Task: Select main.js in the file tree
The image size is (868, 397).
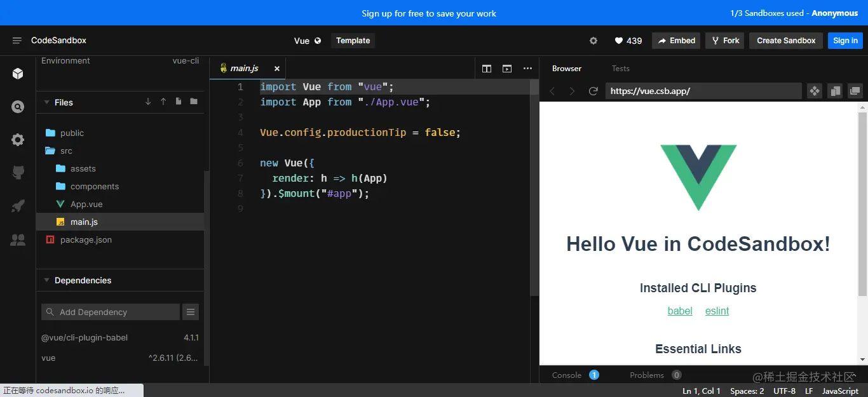Action: (120, 222)
